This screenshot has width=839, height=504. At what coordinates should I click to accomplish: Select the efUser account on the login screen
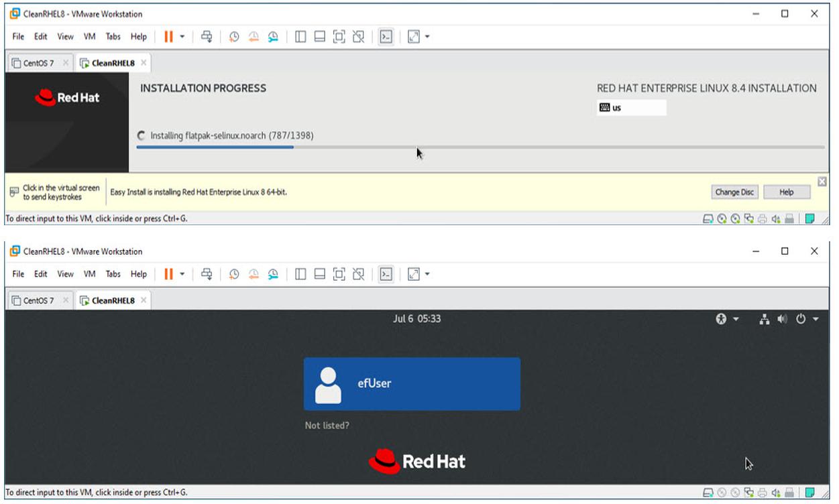coord(412,383)
